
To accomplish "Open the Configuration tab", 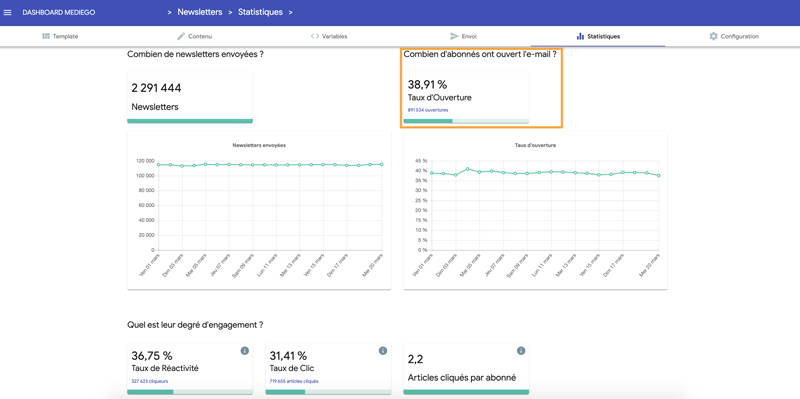I will click(x=734, y=36).
